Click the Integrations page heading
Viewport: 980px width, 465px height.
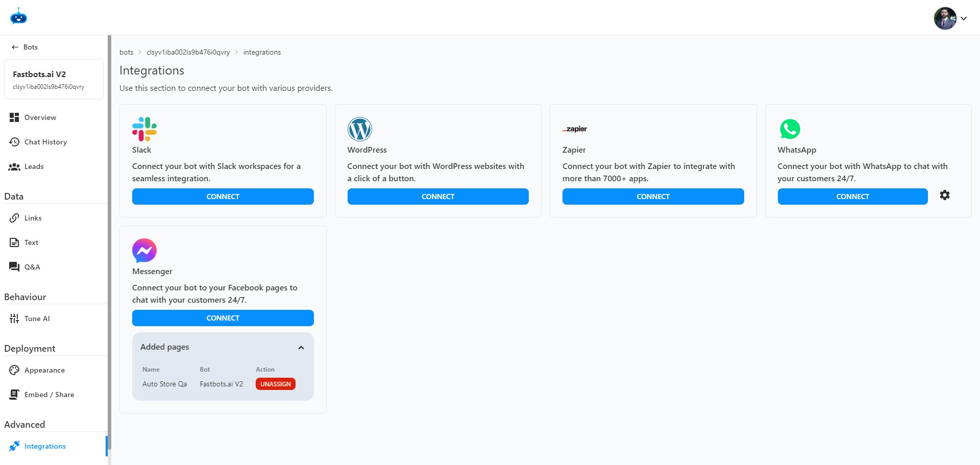pyautogui.click(x=152, y=70)
